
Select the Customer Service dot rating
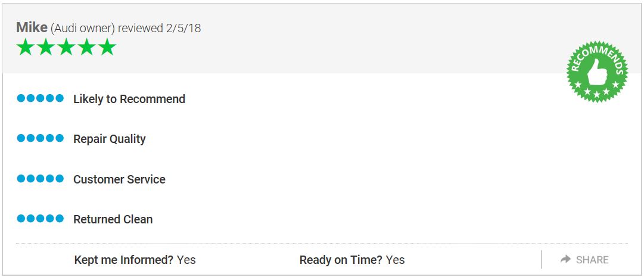[x=40, y=179]
